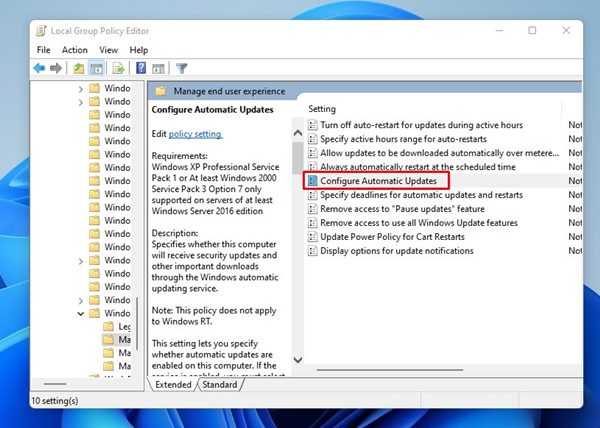Click the state cell of Configure Automatic Updates
The image size is (600, 428).
point(575,181)
